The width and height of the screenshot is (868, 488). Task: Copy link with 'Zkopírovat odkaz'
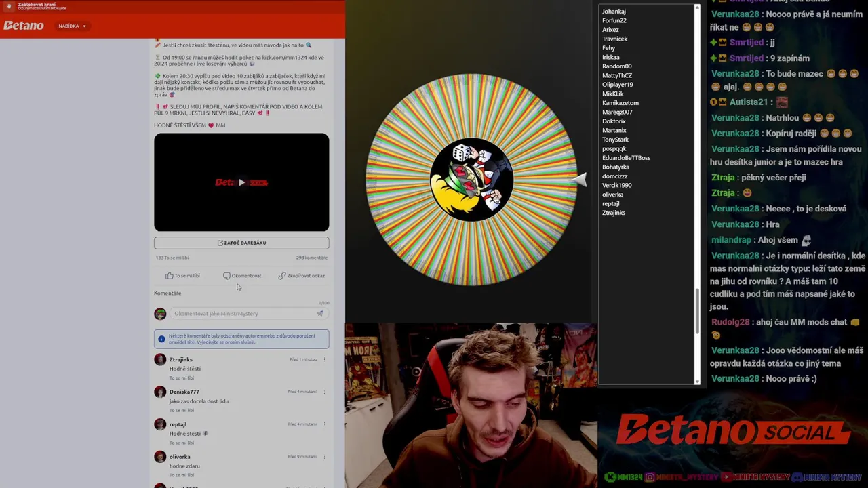[x=302, y=276]
